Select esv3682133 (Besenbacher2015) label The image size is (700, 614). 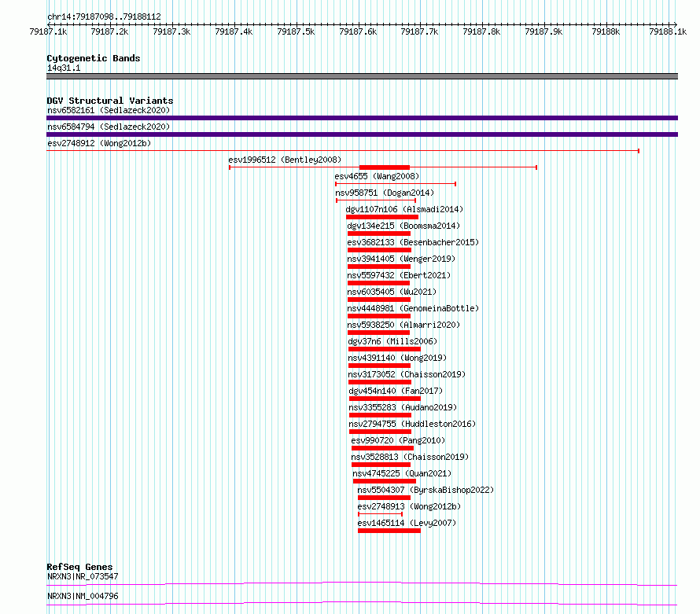point(413,242)
